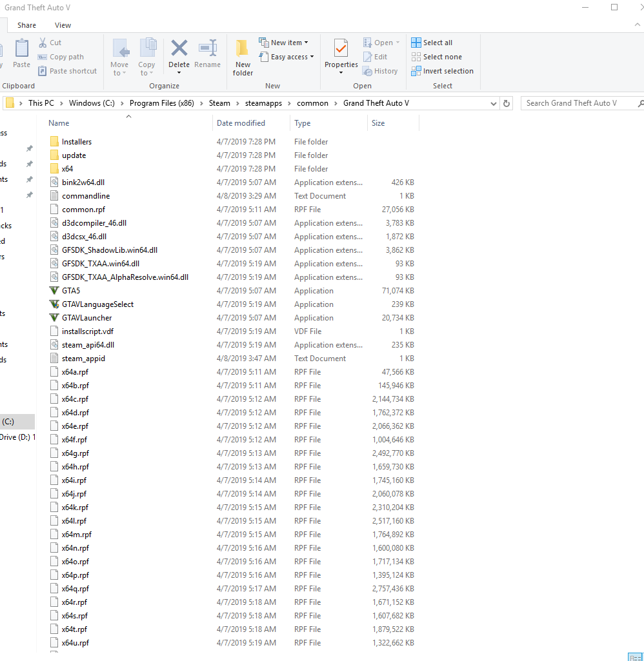Click the red Delete icon
This screenshot has height=661, width=644.
coord(179,48)
